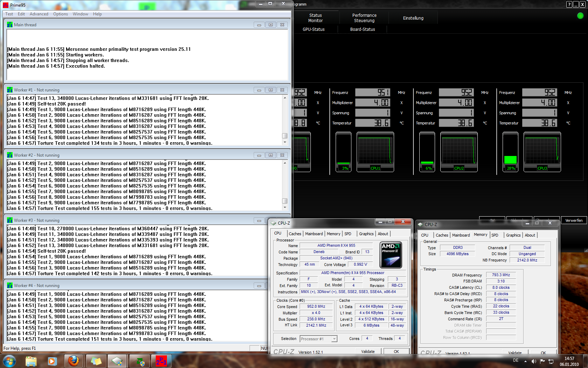Click the Worker #4 window icon
588x368 pixels.
click(10, 286)
